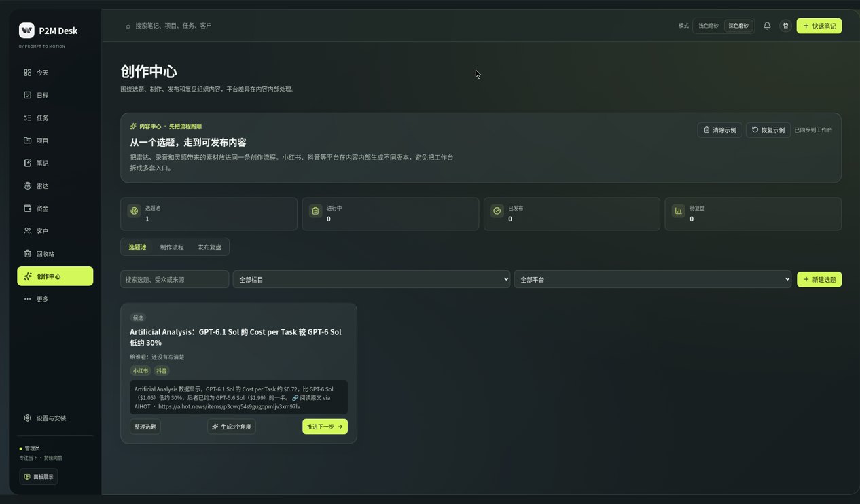This screenshot has height=504, width=860.
Task: Expand the 更多 ellipsis menu item
Action: pyautogui.click(x=55, y=299)
